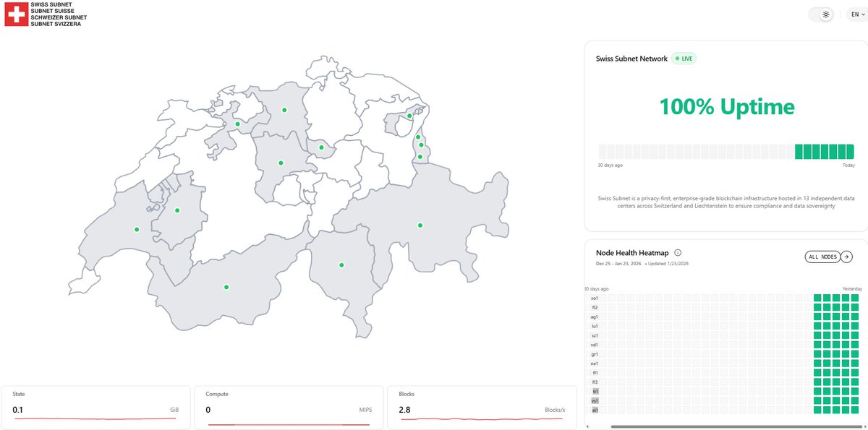This screenshot has height=430, width=868.
Task: Click the lu1 row's first green heatmap cell
Action: 817,326
